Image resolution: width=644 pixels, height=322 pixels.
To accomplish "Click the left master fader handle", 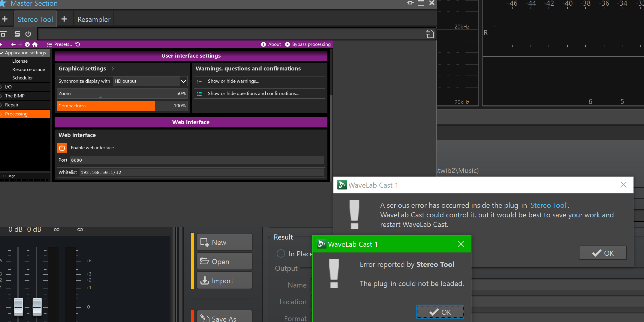I will click(x=19, y=306).
